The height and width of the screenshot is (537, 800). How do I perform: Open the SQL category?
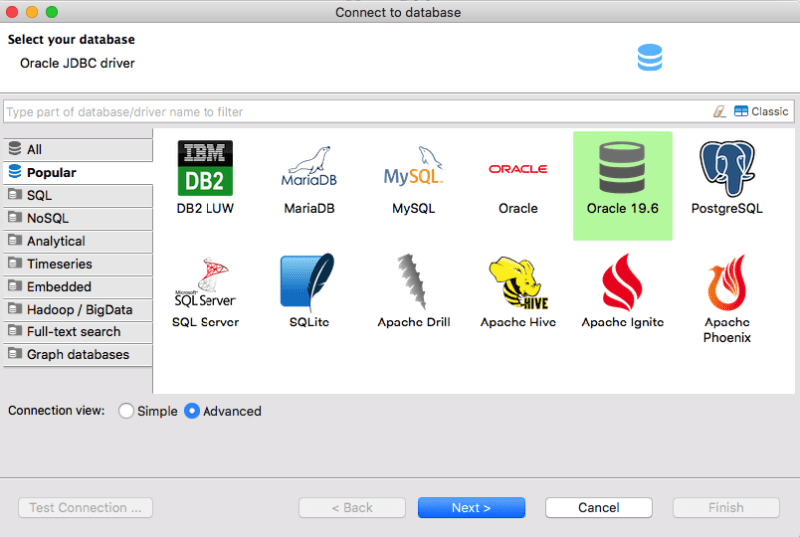click(78, 195)
